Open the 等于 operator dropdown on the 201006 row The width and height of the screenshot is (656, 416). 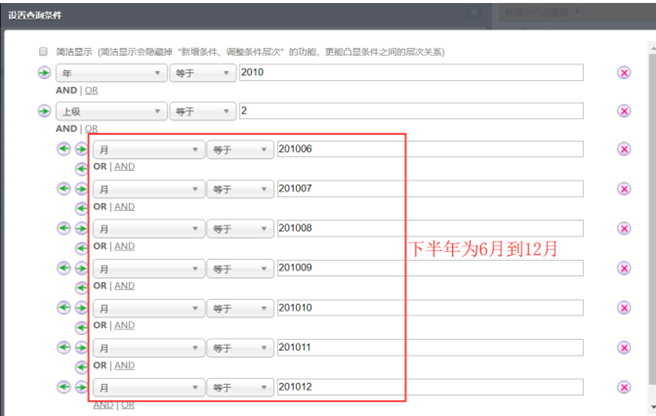click(240, 149)
